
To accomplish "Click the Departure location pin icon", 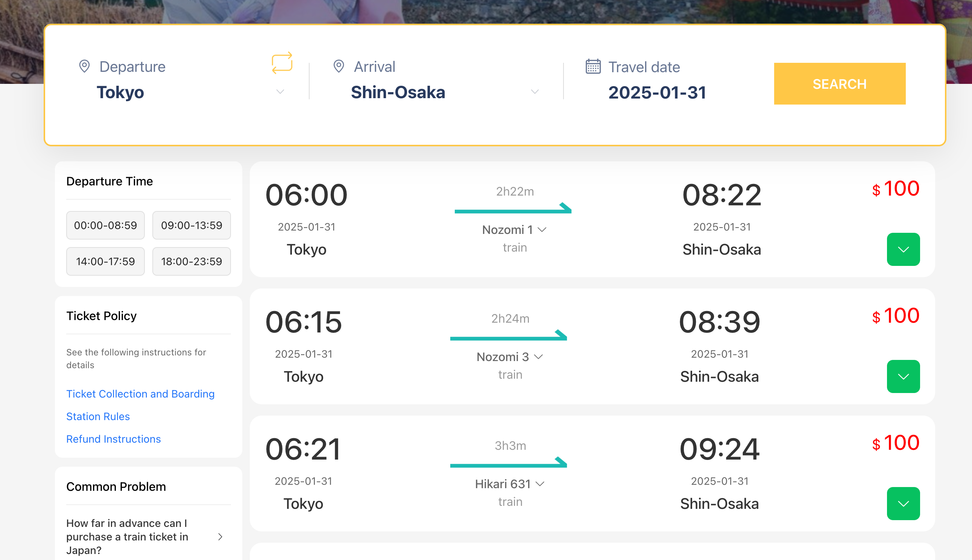I will tap(84, 66).
